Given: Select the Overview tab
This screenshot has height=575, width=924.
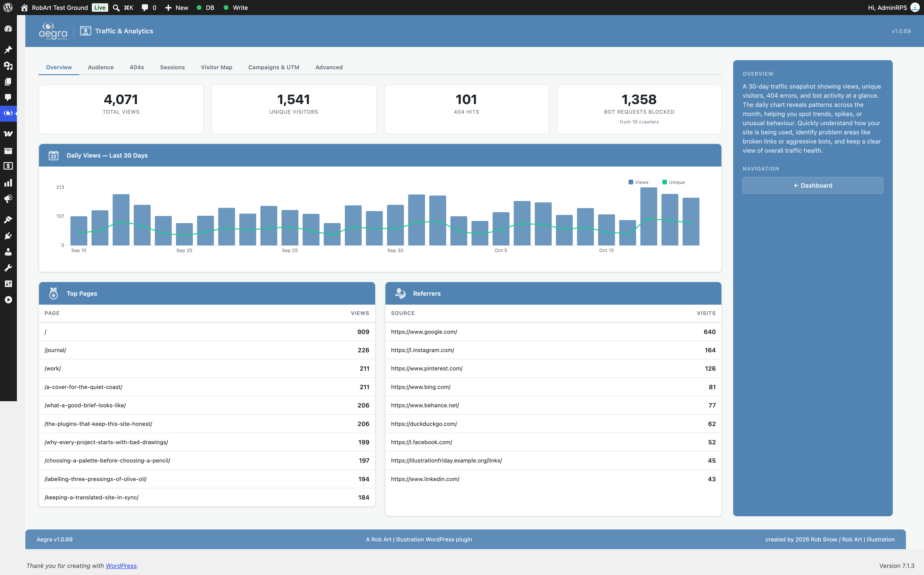Looking at the screenshot, I should tap(59, 67).
